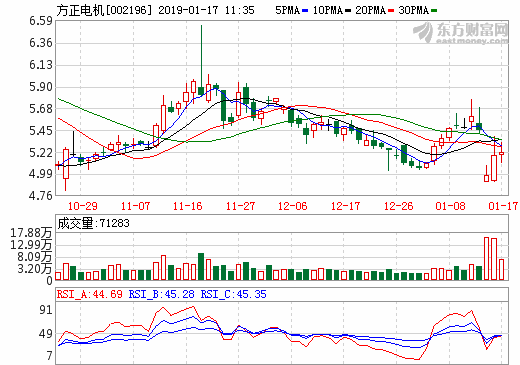Click the 12-17 date axis label
Viewport: 520px width, 365px height.
(x=345, y=206)
